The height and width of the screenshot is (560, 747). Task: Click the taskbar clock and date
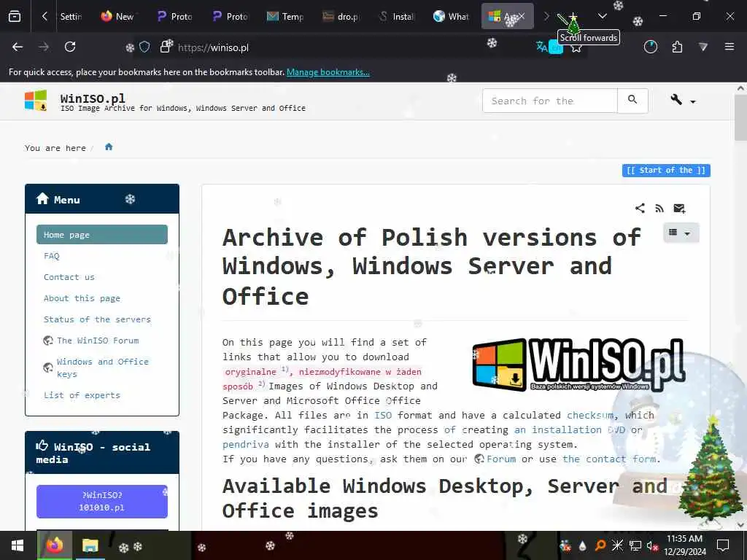click(684, 545)
